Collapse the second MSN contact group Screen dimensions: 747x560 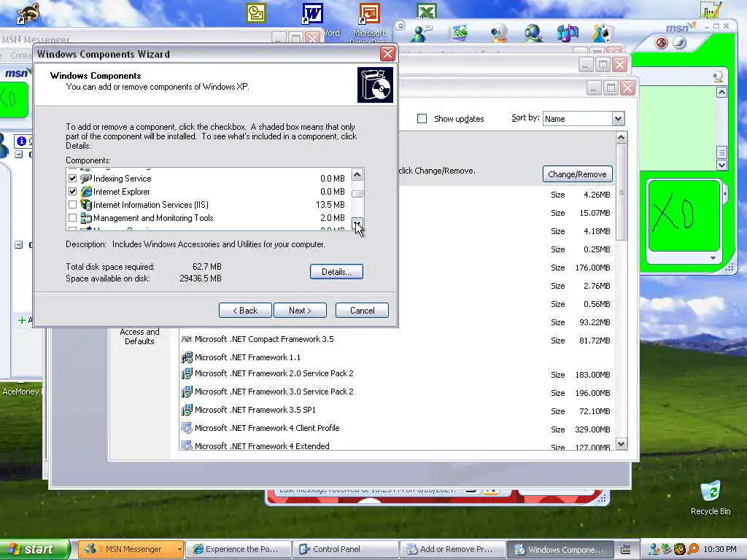pyautogui.click(x=18, y=245)
